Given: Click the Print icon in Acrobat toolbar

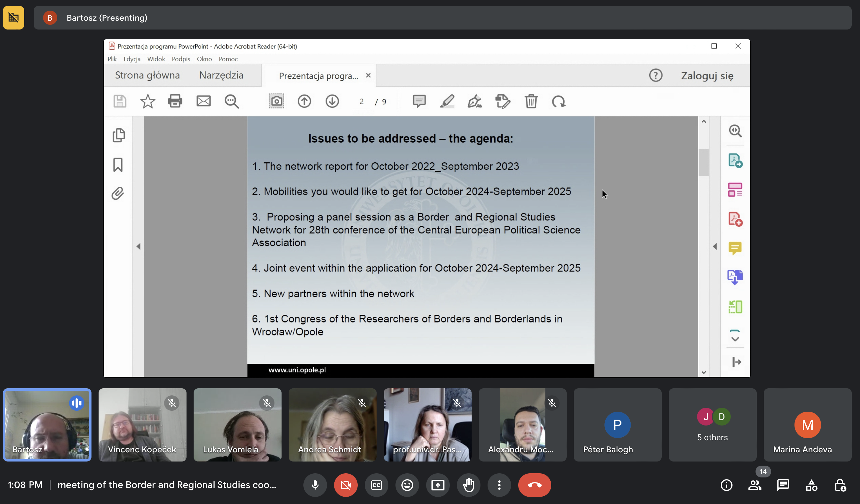Looking at the screenshot, I should point(175,101).
